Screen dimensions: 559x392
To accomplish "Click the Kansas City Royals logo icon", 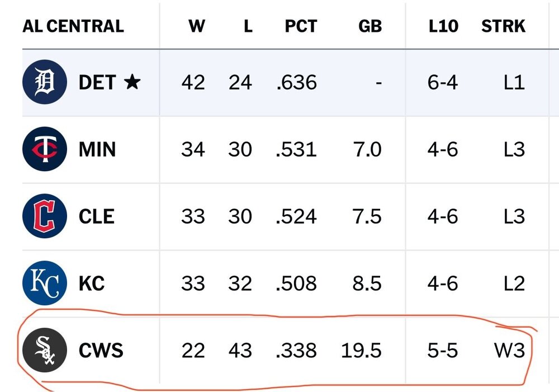I will [44, 284].
